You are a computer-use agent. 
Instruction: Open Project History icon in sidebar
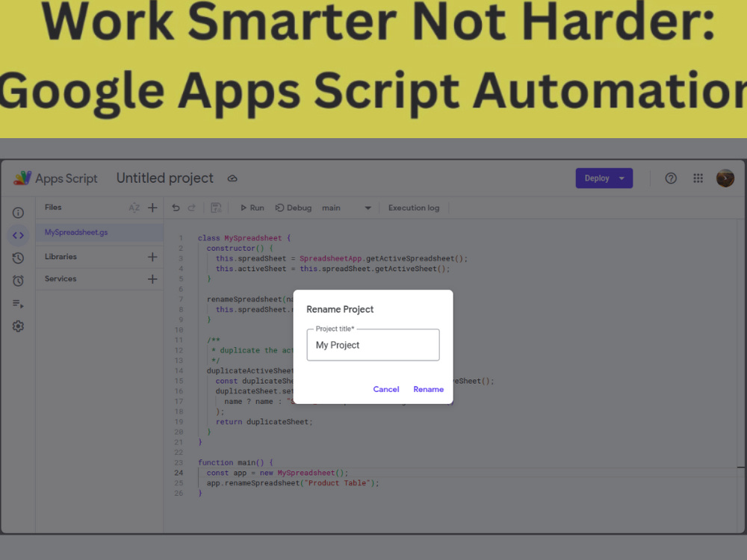coord(18,258)
